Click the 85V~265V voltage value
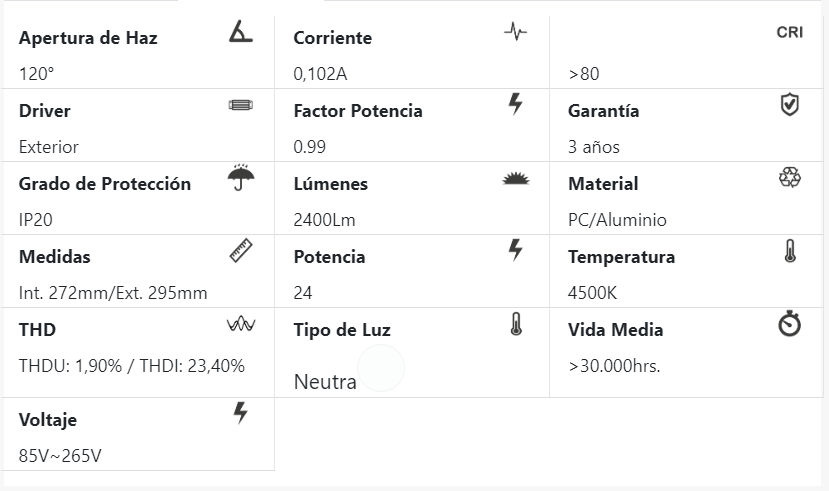The height and width of the screenshot is (491, 829). (60, 456)
